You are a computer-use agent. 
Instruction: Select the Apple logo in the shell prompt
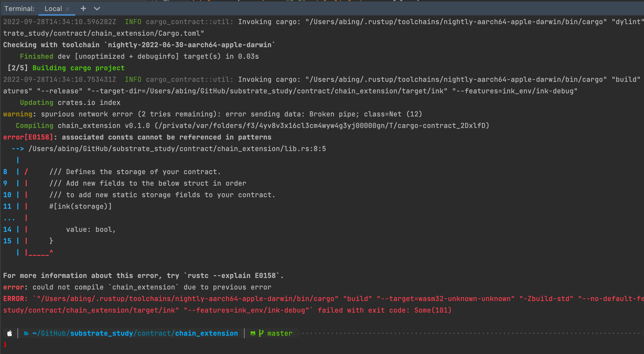(9, 333)
